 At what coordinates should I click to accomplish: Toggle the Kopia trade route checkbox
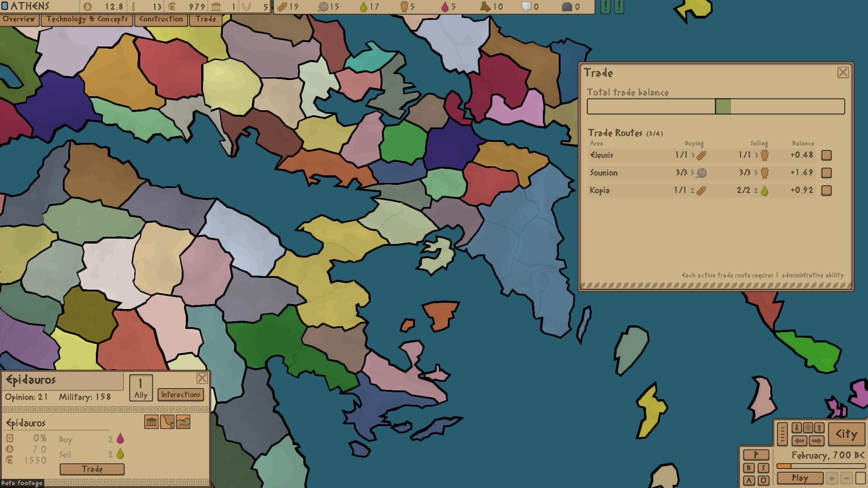(x=826, y=191)
